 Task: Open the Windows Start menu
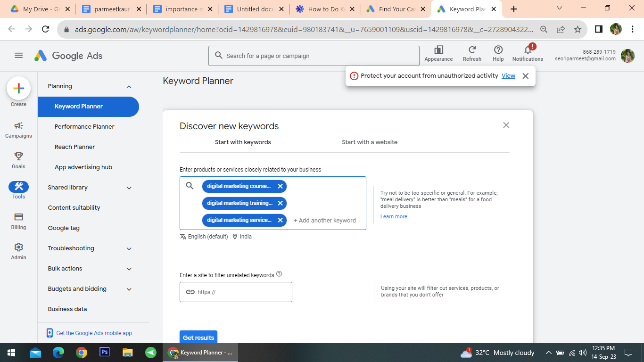[x=11, y=353]
